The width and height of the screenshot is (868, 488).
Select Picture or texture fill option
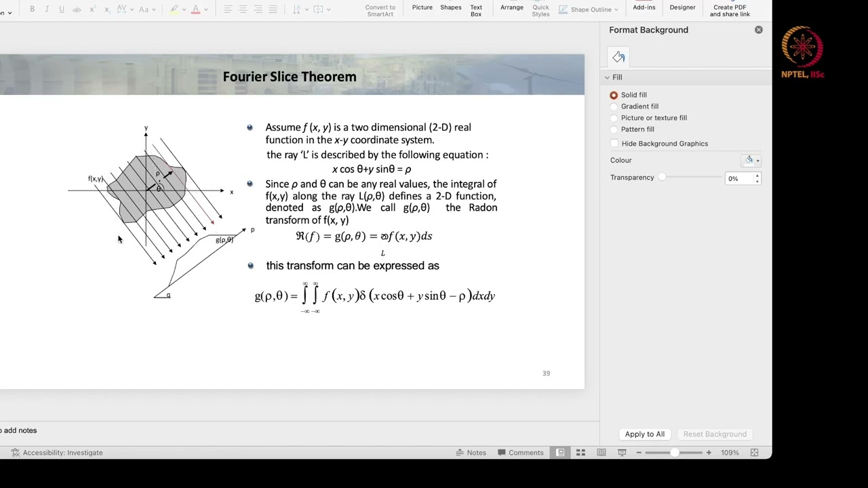[614, 118]
